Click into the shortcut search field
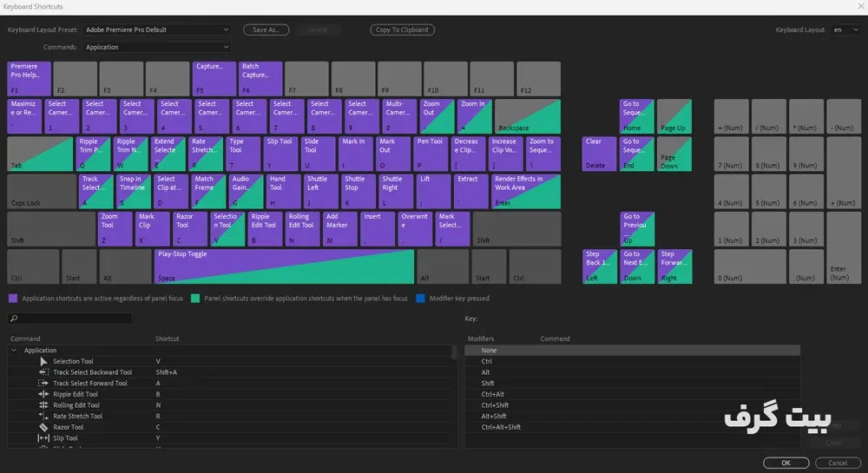Viewport: 868px width, 473px height. pyautogui.click(x=70, y=319)
